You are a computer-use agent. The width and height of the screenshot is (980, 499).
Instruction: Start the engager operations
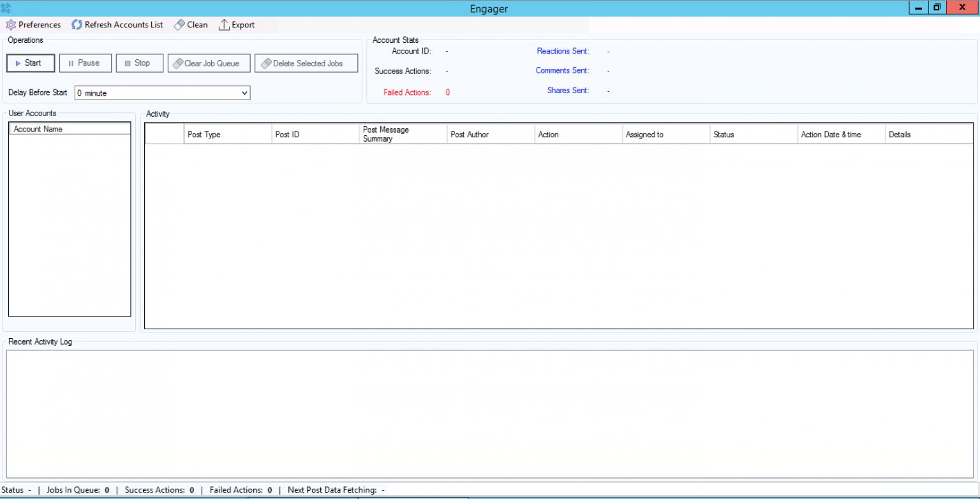(31, 63)
